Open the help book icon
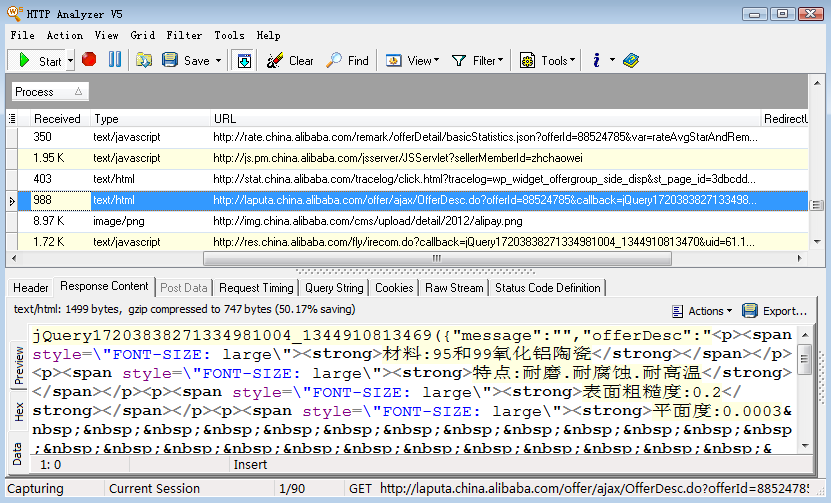 [x=631, y=60]
